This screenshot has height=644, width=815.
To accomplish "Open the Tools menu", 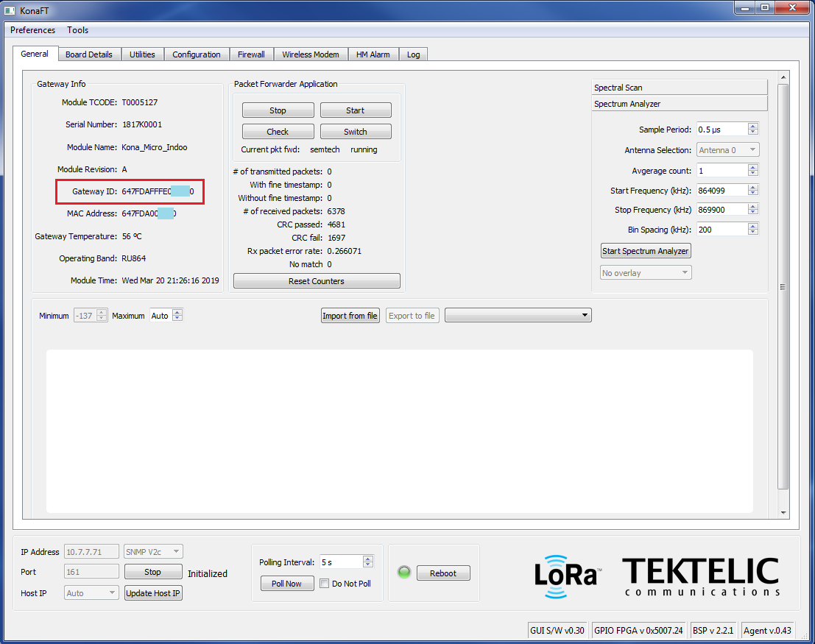I will [77, 30].
